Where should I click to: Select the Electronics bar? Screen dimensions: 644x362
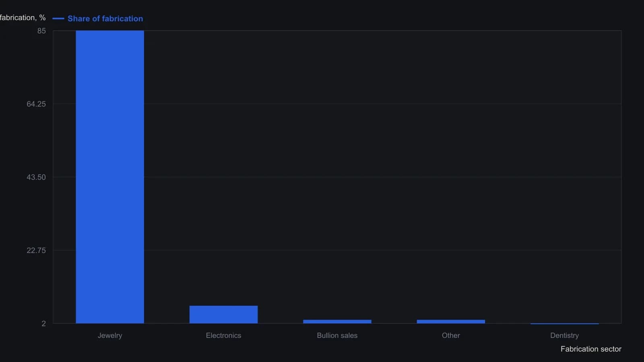[223, 315]
